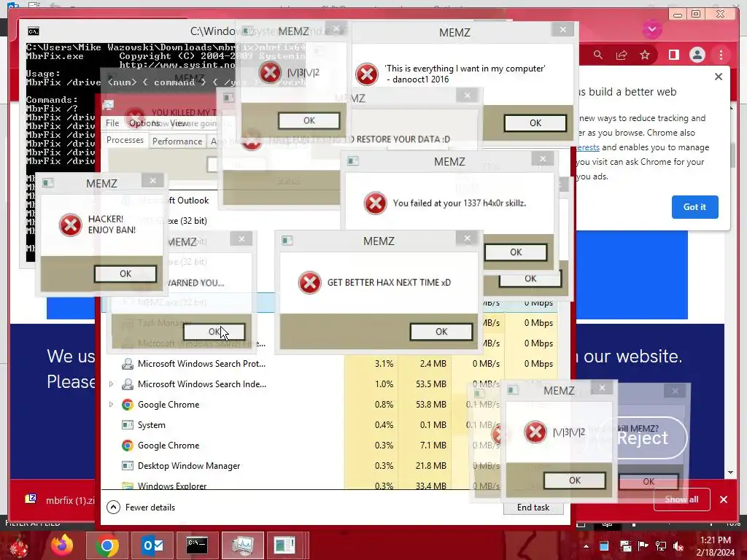Screen dimensions: 747x560
Task: Click the share page icon in Chrome
Action: click(622, 55)
